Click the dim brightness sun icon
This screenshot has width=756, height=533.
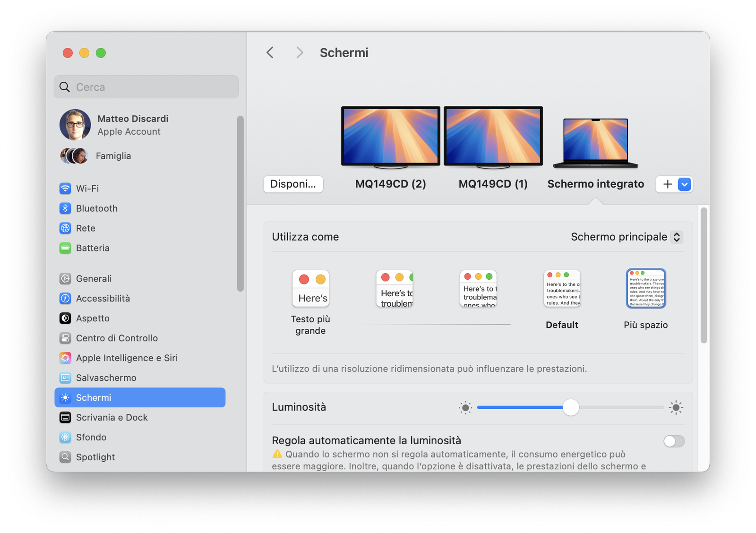coord(465,407)
